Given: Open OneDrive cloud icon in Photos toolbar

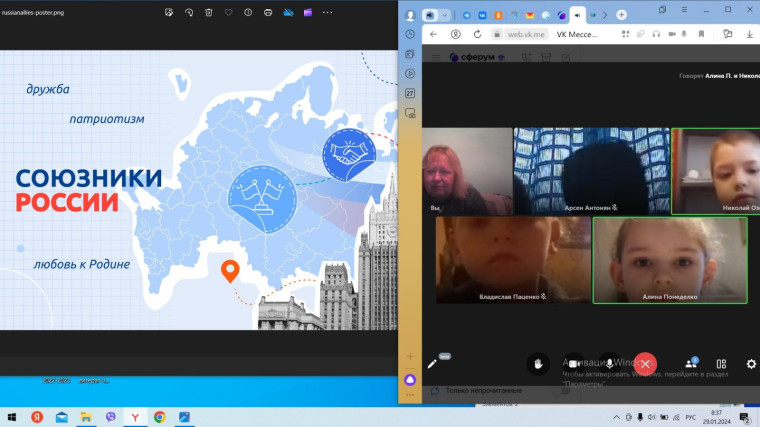Looking at the screenshot, I should click(288, 13).
